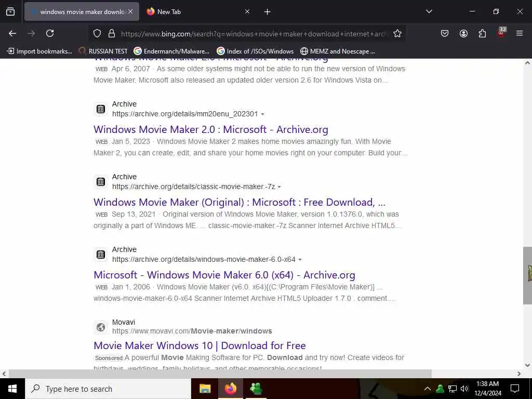Show site security padlock info
This screenshot has width=532, height=399.
[112, 33]
